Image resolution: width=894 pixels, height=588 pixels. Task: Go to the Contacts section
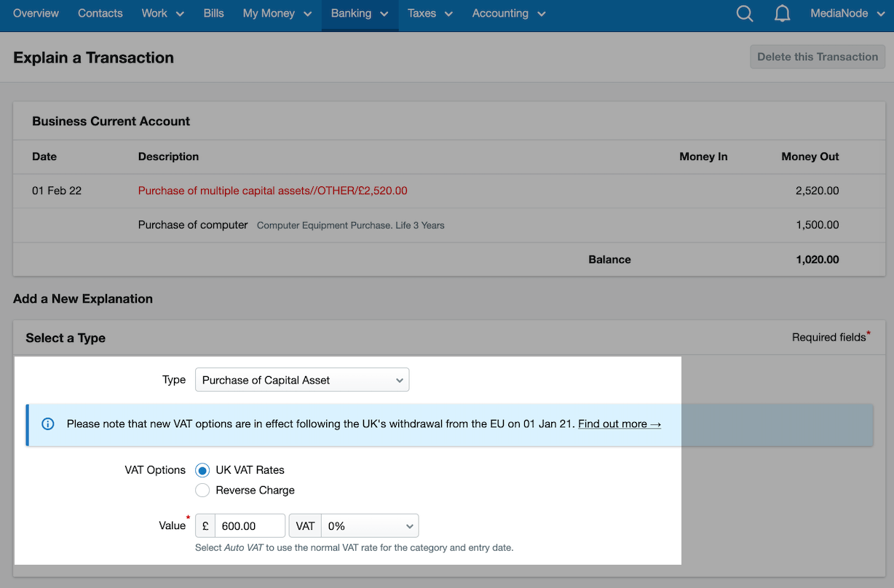100,13
